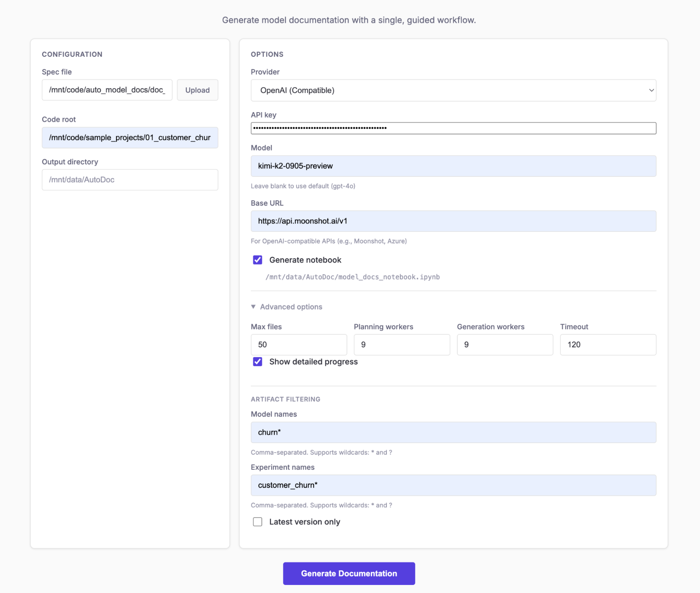Click the Spec file path field
The width and height of the screenshot is (700, 593).
tap(107, 90)
